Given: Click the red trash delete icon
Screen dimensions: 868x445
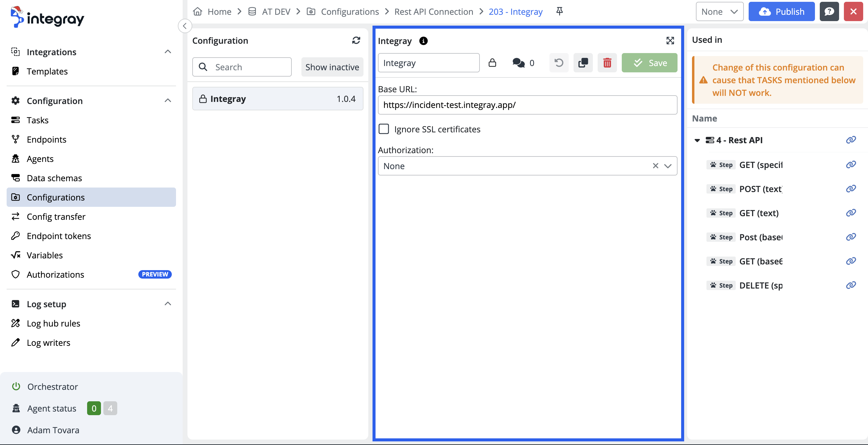Looking at the screenshot, I should pyautogui.click(x=607, y=63).
